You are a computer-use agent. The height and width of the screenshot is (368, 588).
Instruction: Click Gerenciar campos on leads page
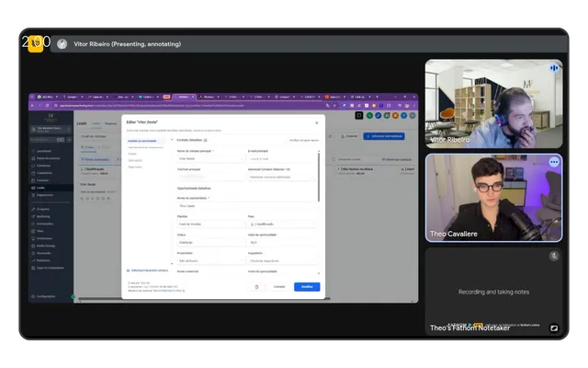pos(397,159)
